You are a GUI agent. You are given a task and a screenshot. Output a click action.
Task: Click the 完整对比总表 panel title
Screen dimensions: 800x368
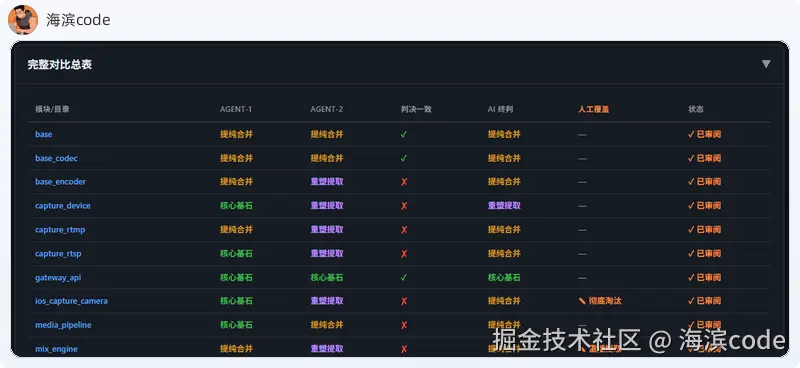click(x=60, y=65)
